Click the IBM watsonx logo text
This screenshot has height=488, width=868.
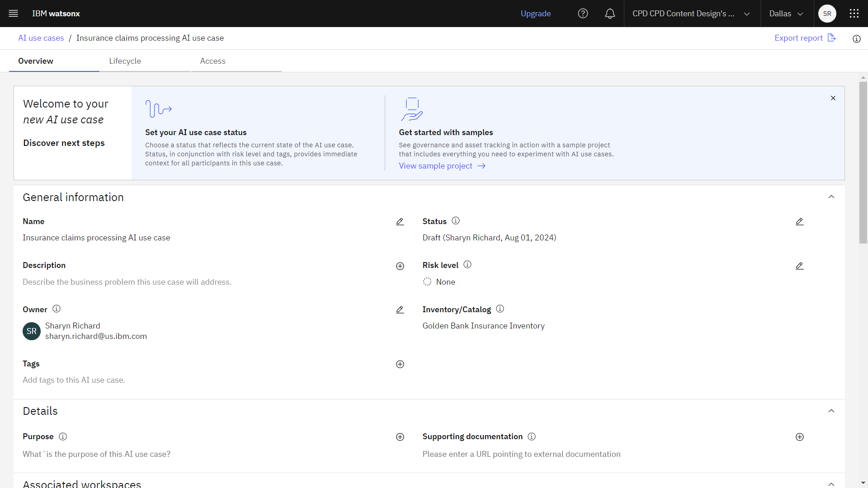coord(56,14)
